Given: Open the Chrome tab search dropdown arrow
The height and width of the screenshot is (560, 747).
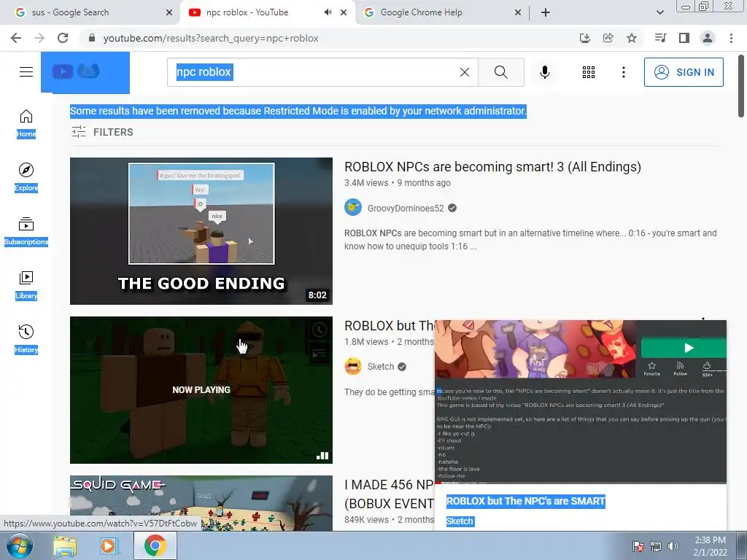Looking at the screenshot, I should click(659, 12).
